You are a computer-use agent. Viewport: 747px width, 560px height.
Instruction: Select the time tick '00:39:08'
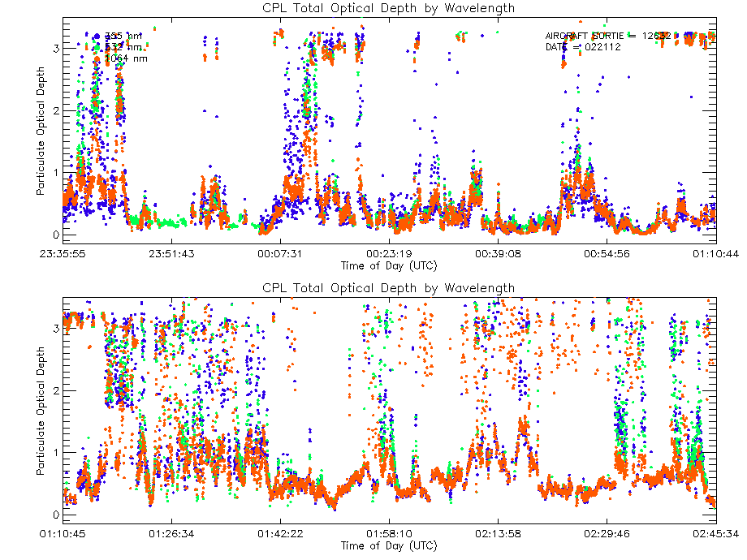(x=498, y=254)
